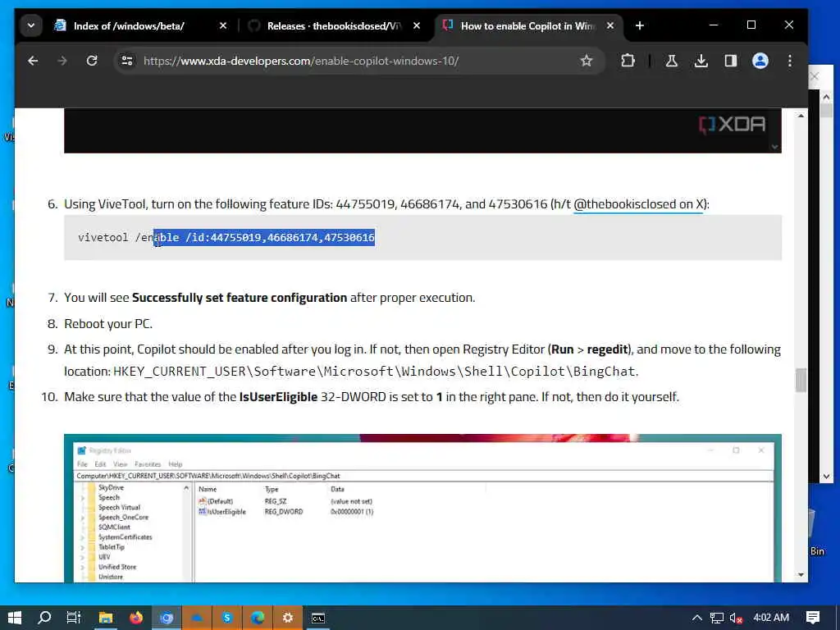This screenshot has height=630, width=840.
Task: Expand the chevron under XDA banner
Action: coord(774,147)
